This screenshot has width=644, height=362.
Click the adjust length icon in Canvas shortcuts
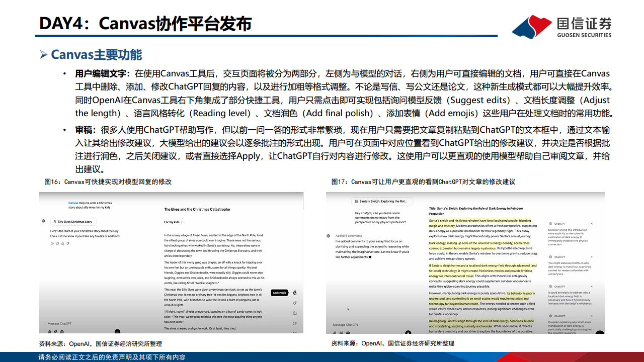point(295,323)
